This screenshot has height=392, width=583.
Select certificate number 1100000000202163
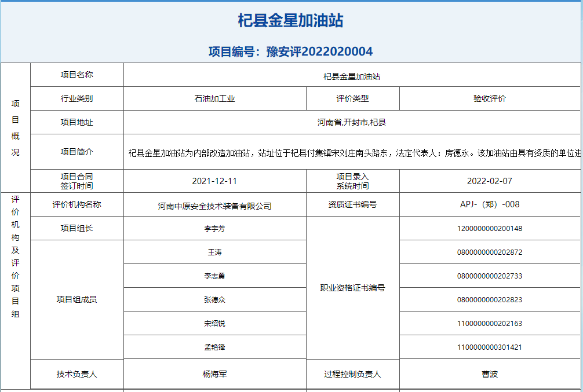[490, 324]
